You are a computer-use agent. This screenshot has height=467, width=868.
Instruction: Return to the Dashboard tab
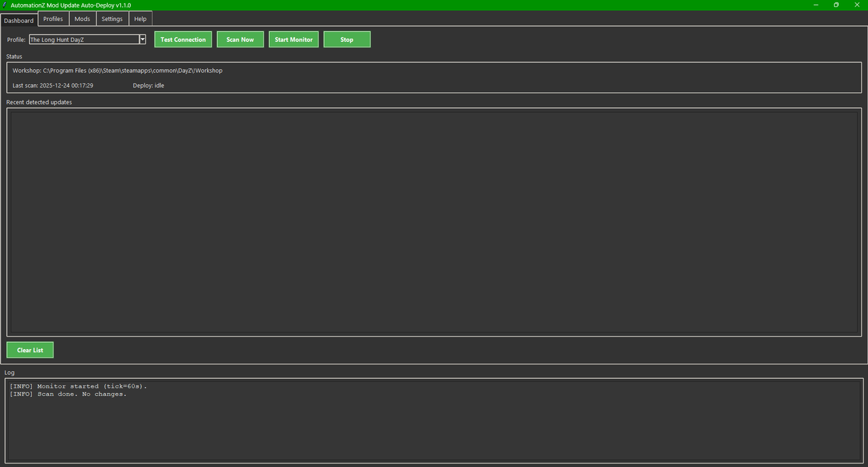18,20
